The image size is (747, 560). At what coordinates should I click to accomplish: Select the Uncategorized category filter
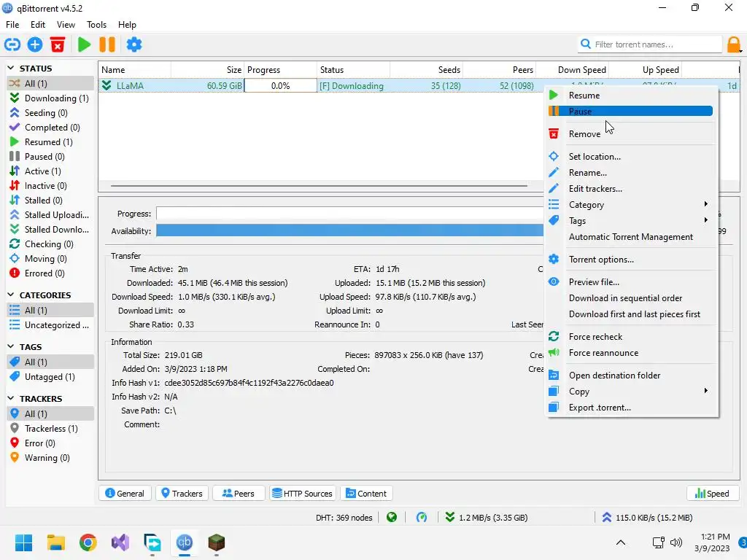(x=50, y=325)
